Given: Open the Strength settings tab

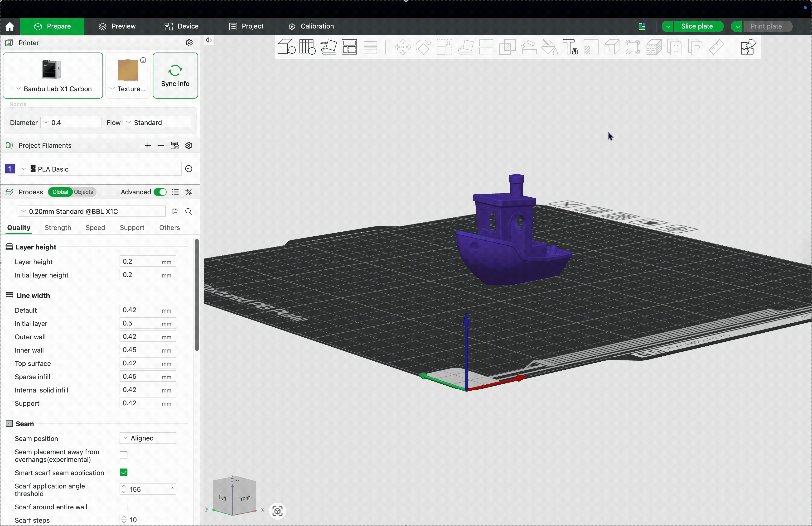Looking at the screenshot, I should (x=58, y=228).
